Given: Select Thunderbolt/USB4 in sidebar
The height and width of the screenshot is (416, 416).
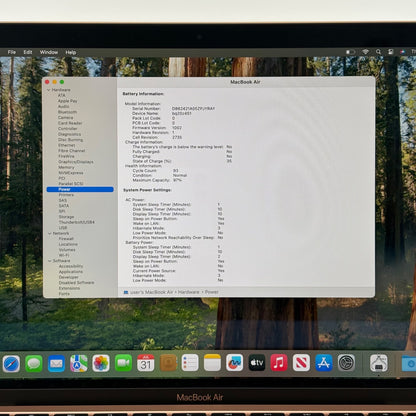Looking at the screenshot, I should pos(77,222).
